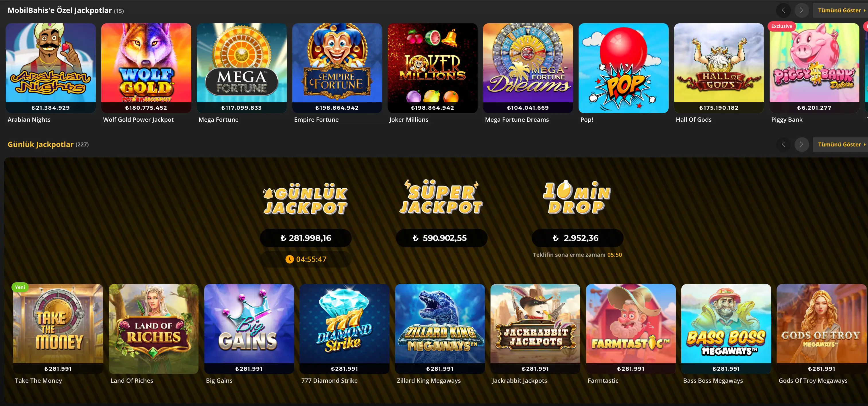The image size is (868, 406).
Task: Click the 10 Min Drop logo
Action: coord(577,198)
